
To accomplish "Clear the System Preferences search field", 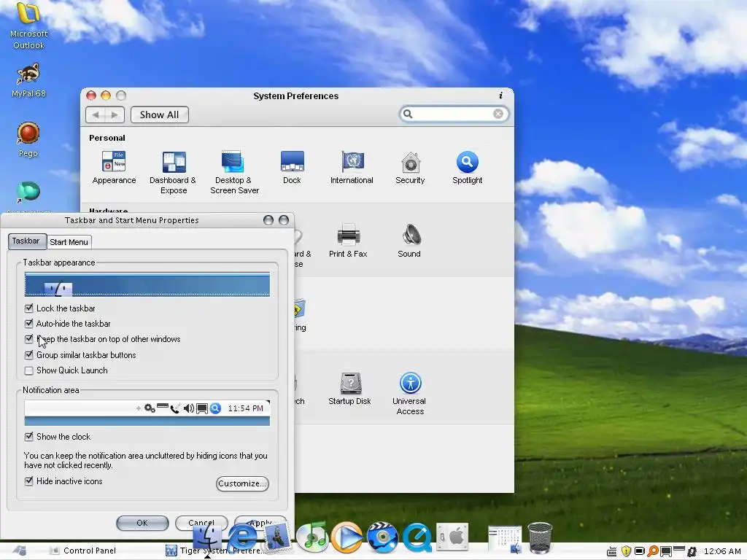I will pyautogui.click(x=498, y=114).
